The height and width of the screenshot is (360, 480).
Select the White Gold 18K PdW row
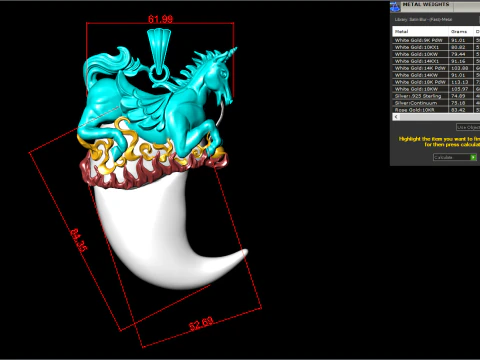pyautogui.click(x=436, y=82)
